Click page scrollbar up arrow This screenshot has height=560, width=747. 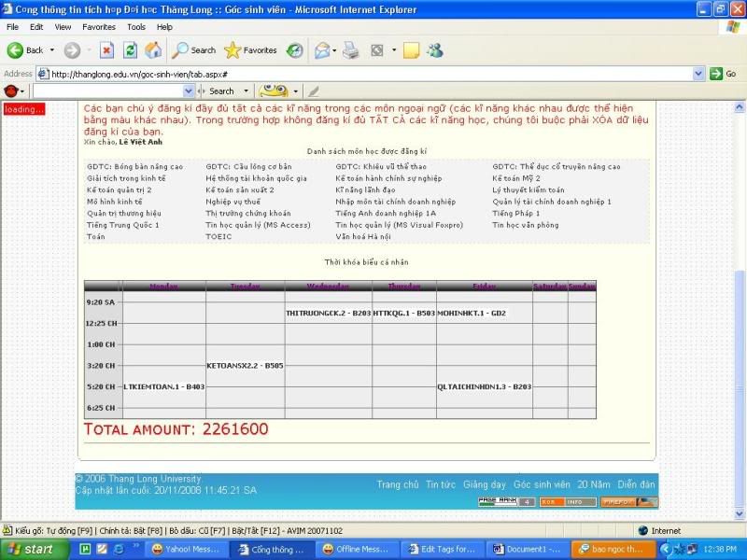pyautogui.click(x=739, y=107)
